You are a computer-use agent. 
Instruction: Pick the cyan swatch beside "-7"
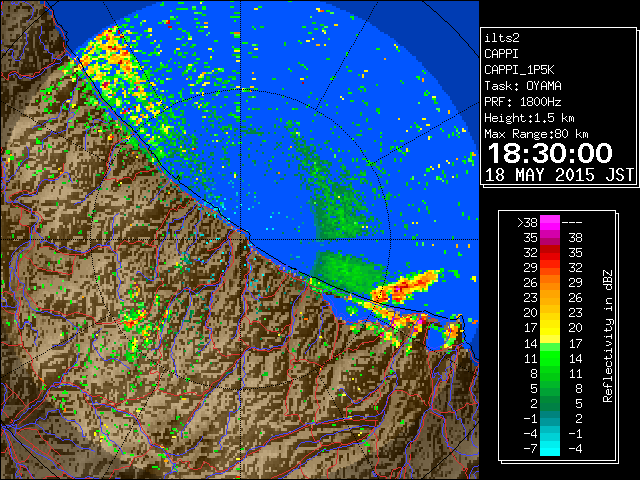tap(550, 449)
